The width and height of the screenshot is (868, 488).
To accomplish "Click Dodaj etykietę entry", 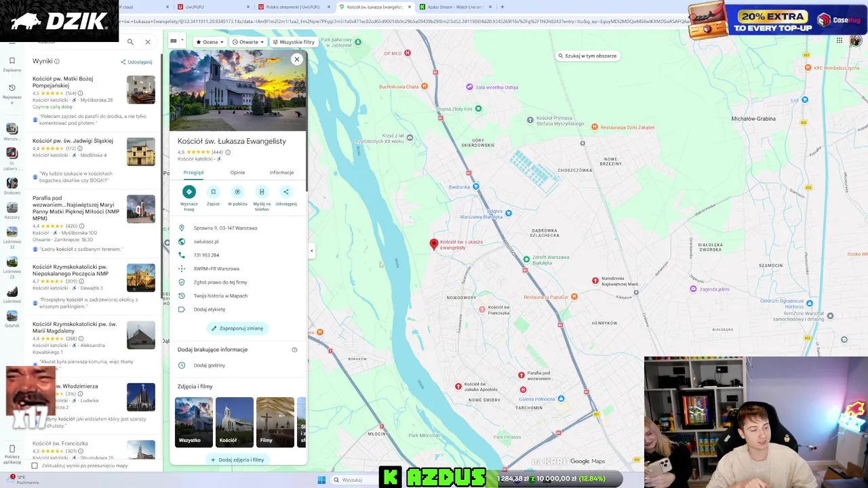I will [209, 310].
